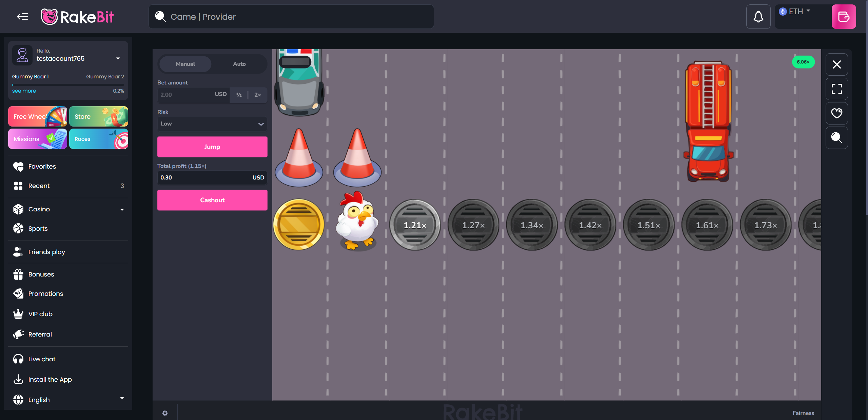Screen dimensions: 868x420
Task: Click the 1.27× manhole tile
Action: (473, 225)
